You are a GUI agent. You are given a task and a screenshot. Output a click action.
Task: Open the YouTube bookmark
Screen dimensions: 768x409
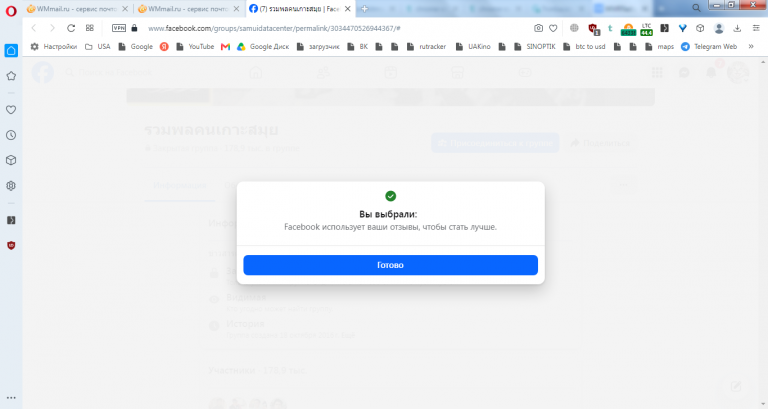point(195,47)
